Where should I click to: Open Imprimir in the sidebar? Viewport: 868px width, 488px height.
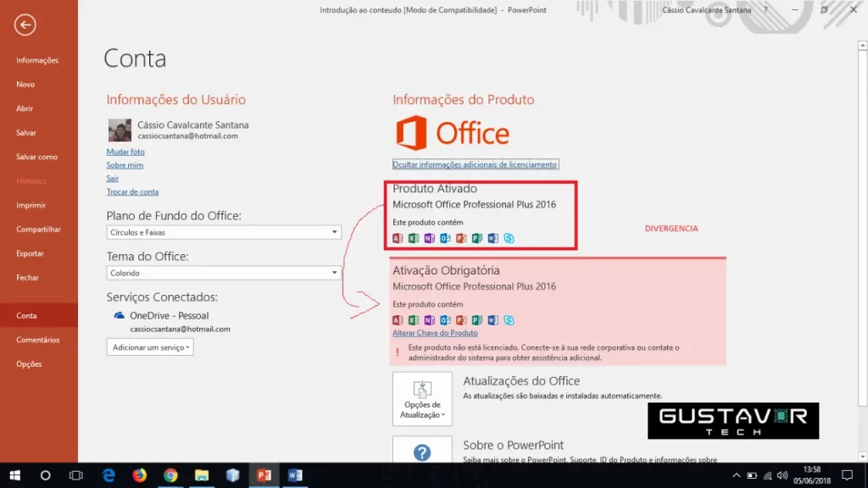(31, 205)
